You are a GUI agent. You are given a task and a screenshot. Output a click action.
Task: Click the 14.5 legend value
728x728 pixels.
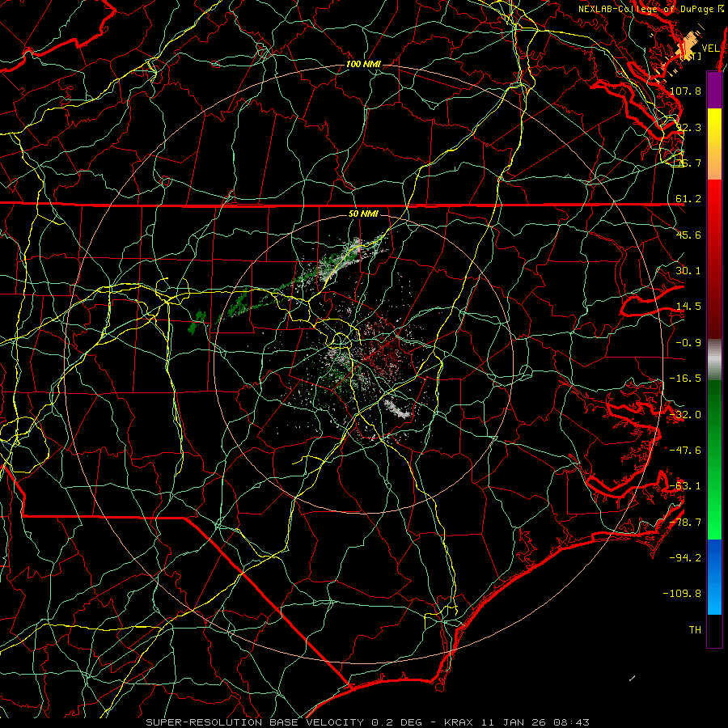pyautogui.click(x=688, y=307)
